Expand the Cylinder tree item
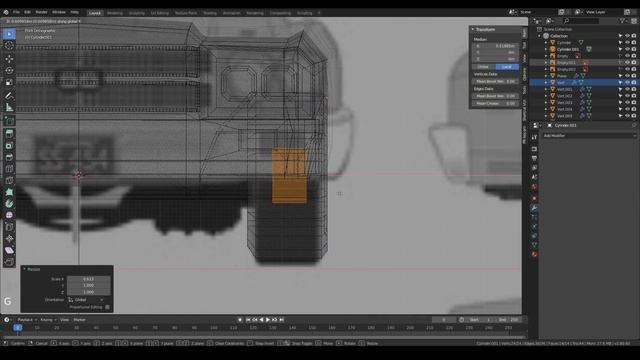The height and width of the screenshot is (360, 640). [x=546, y=42]
